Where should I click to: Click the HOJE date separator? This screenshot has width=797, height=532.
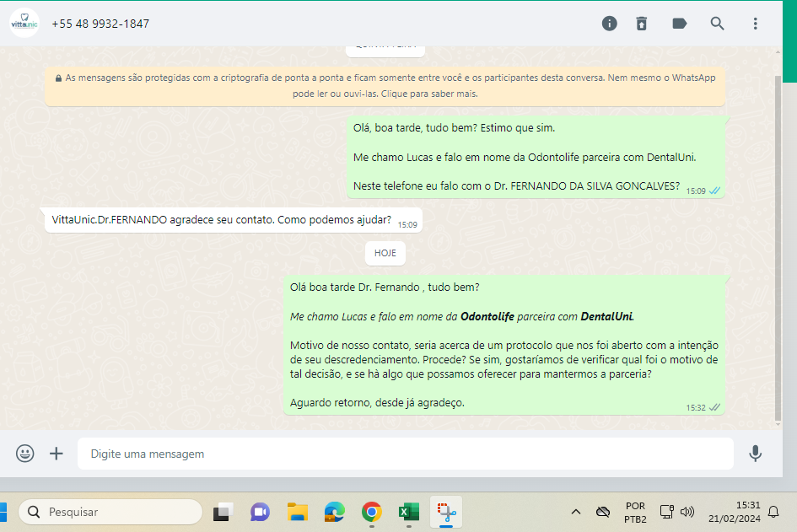click(x=385, y=253)
